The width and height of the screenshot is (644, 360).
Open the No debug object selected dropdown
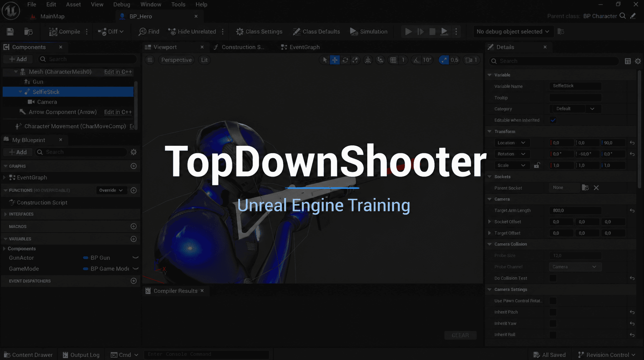[513, 31]
